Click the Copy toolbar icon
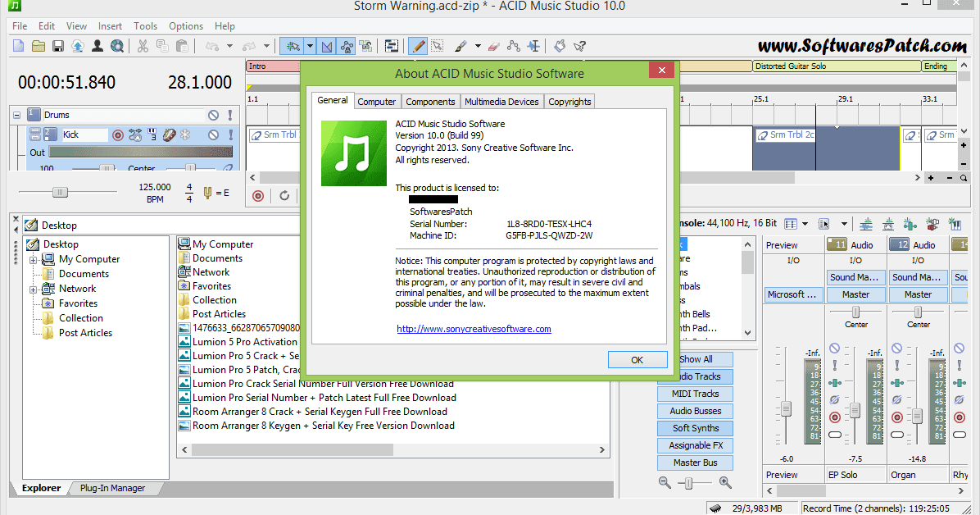This screenshot has width=980, height=515. click(x=162, y=46)
